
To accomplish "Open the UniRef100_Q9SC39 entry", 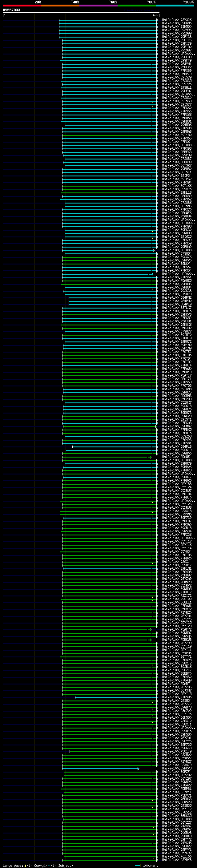I will point(176,155).
